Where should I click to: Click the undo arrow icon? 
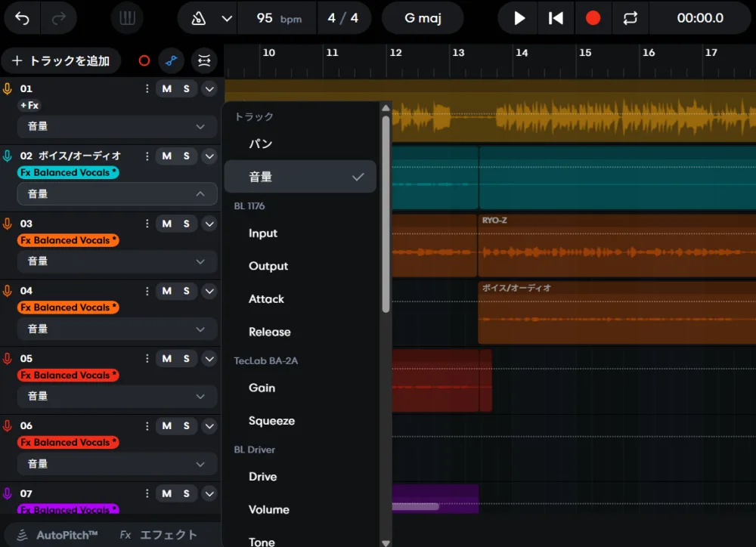click(22, 18)
